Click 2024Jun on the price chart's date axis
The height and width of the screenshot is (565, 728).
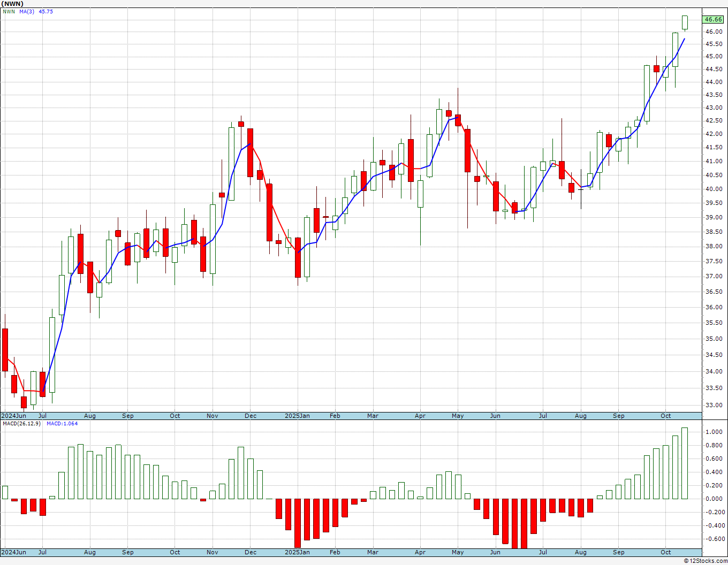pos(13,416)
